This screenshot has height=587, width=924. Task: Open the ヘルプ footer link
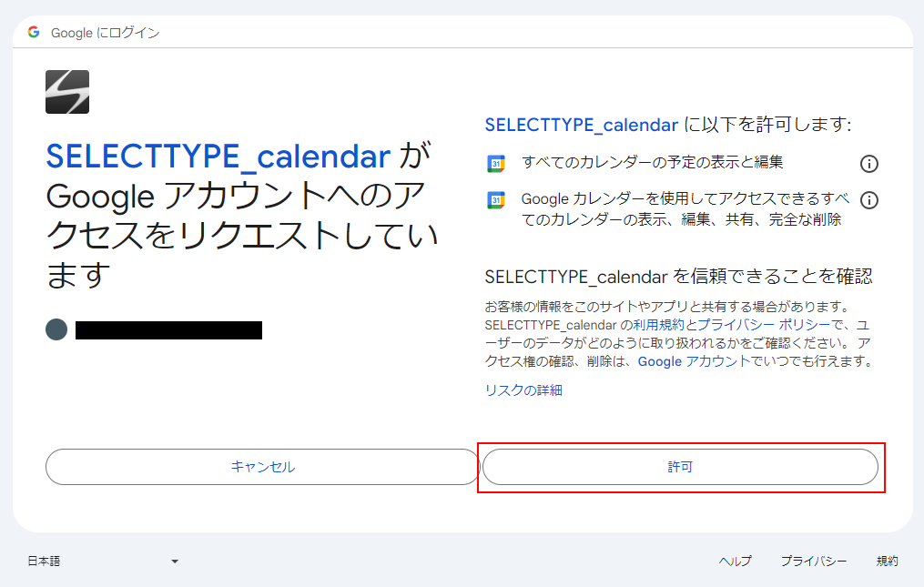click(x=735, y=562)
